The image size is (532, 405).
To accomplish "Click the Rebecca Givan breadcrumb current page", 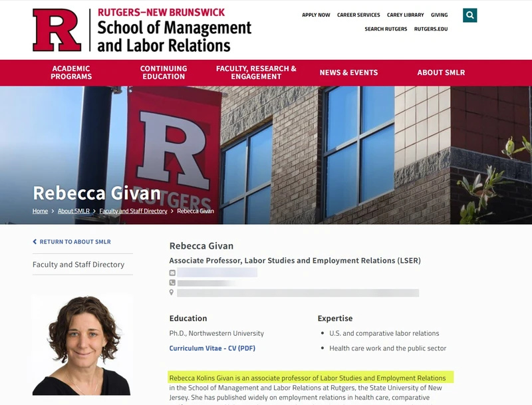I will tap(196, 211).
